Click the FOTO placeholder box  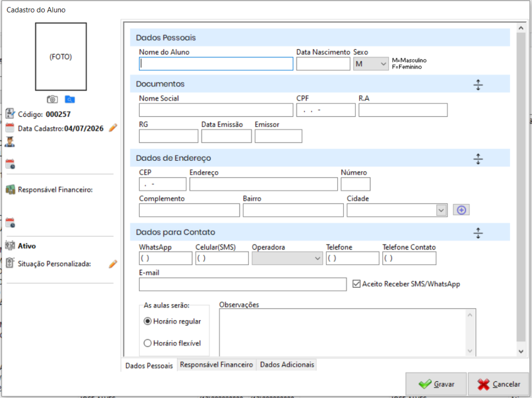61,57
